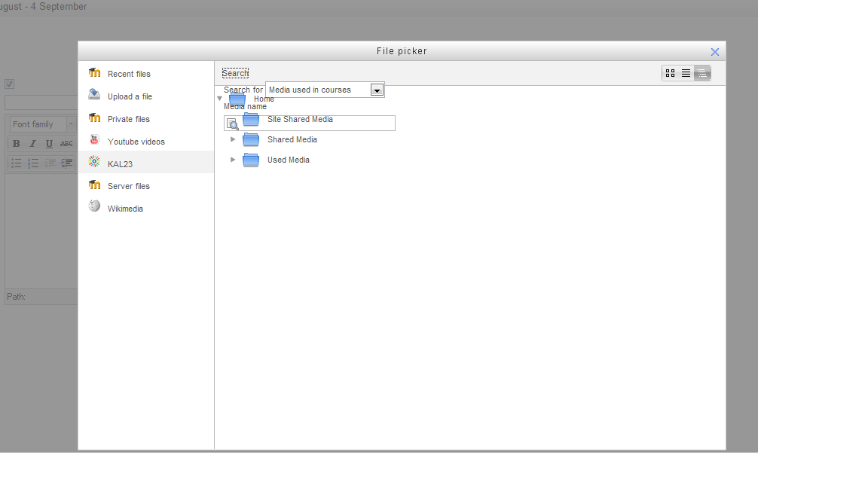The width and height of the screenshot is (868, 488).
Task: Close the File picker dialog
Action: pos(714,52)
